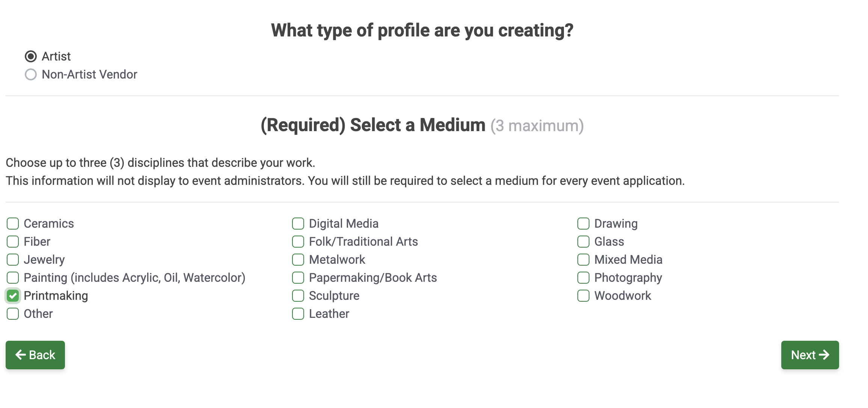
Task: Check the Mixed Media option
Action: [x=583, y=259]
